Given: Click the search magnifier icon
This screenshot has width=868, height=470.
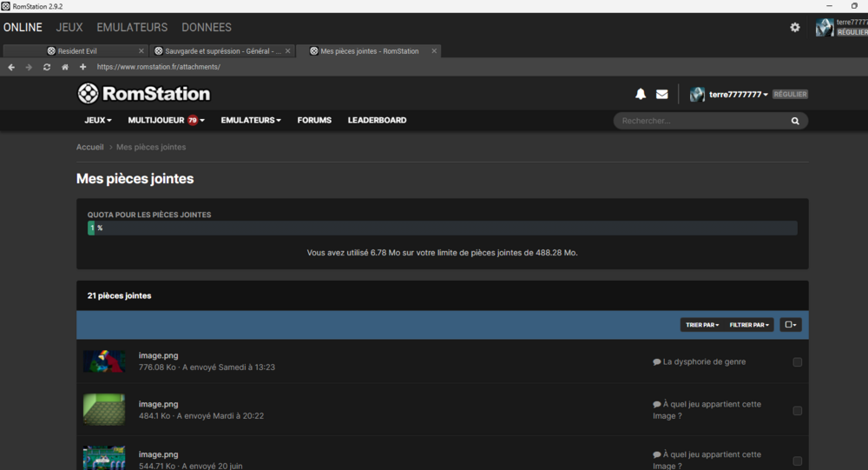Looking at the screenshot, I should point(794,121).
